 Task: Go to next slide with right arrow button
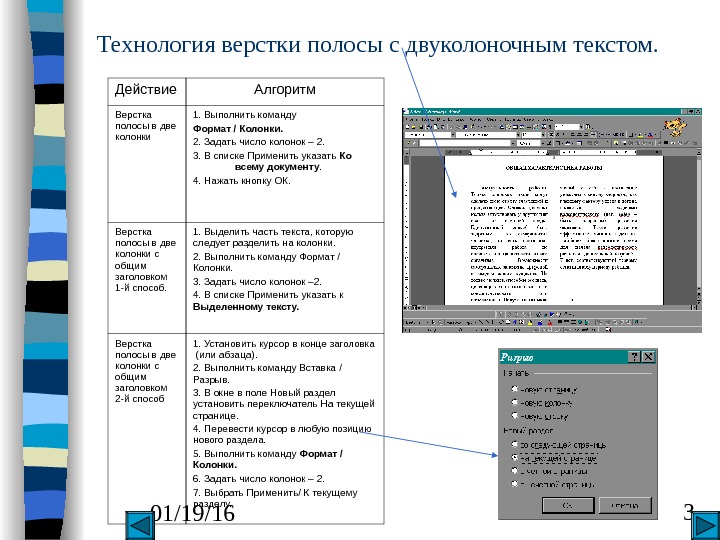tap(704, 525)
